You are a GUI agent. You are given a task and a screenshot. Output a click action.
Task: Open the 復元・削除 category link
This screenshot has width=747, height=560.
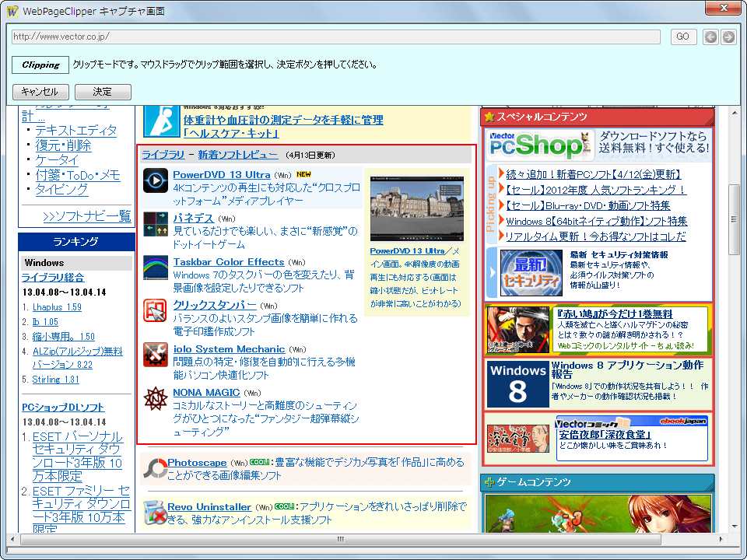tap(63, 145)
